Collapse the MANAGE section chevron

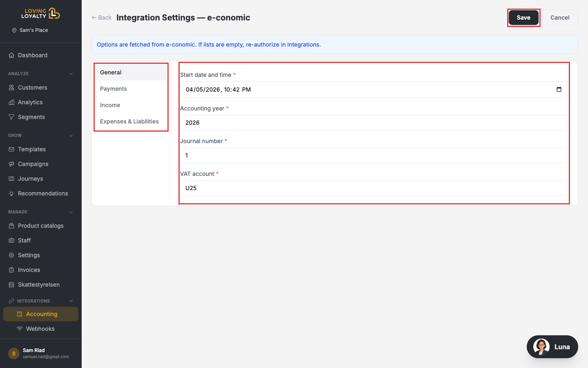(x=71, y=212)
